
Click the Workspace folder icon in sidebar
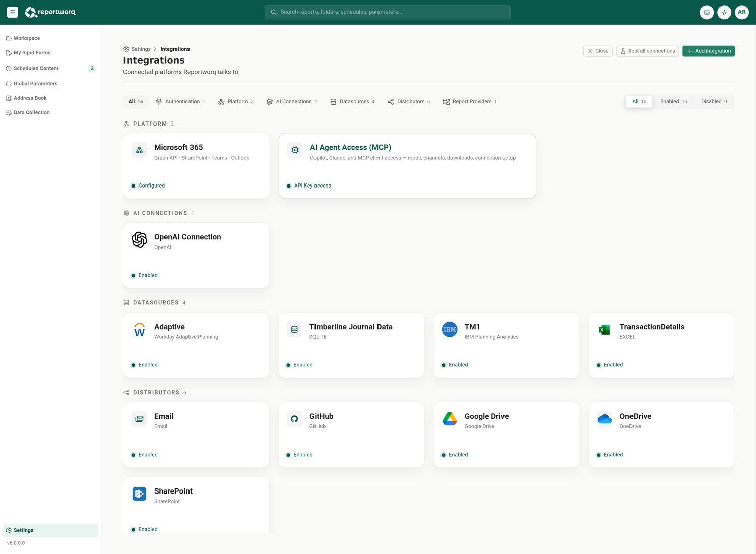[9, 38]
